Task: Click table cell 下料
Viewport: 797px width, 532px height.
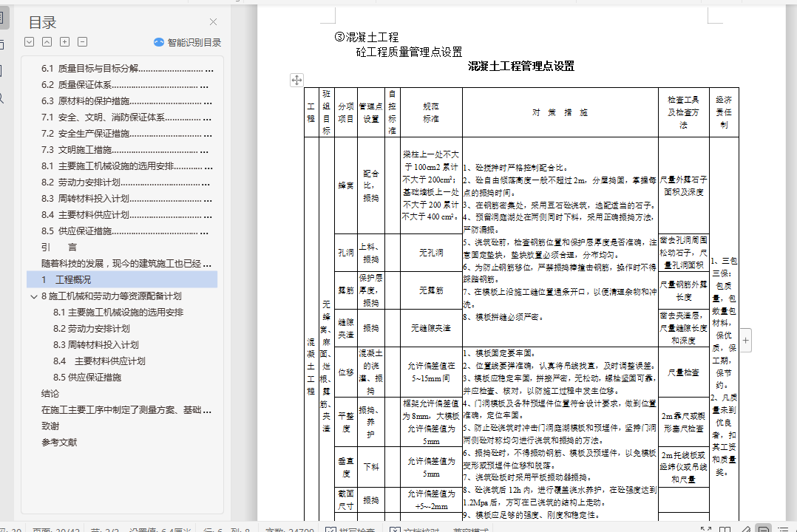Action: (x=371, y=466)
